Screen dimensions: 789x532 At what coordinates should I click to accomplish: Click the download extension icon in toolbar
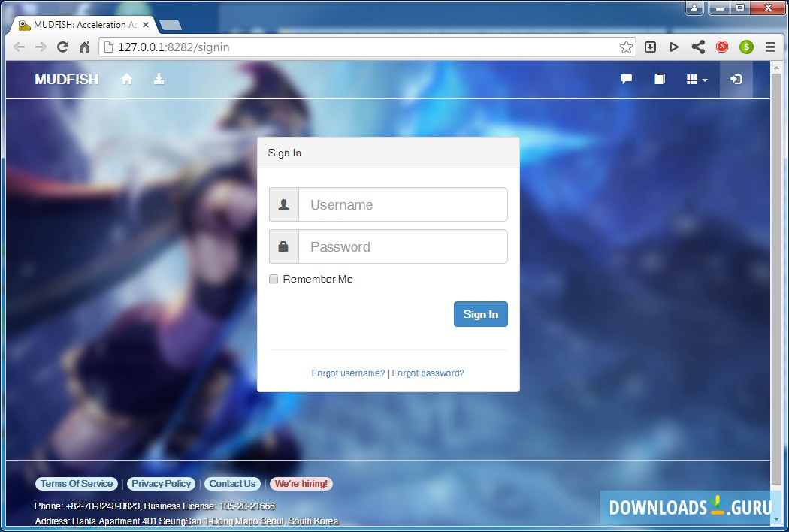pyautogui.click(x=650, y=47)
